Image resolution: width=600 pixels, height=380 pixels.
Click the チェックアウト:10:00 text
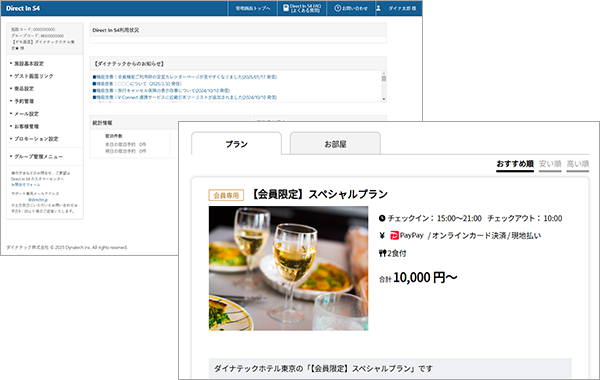tap(525, 219)
